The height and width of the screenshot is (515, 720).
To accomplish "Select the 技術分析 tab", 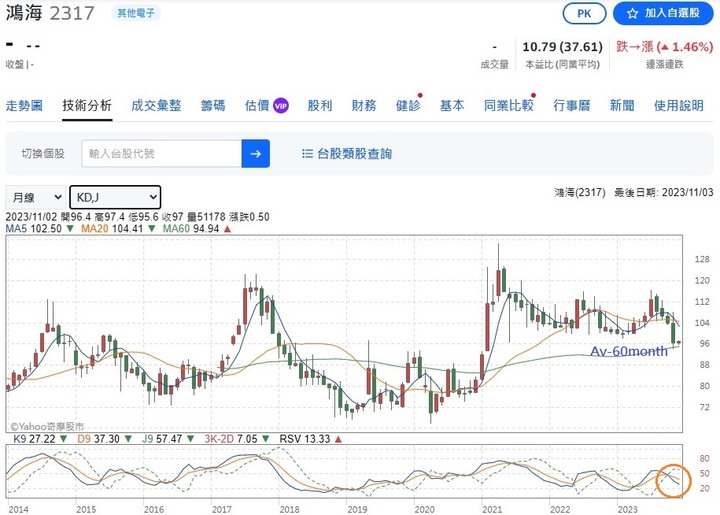I will pyautogui.click(x=87, y=106).
